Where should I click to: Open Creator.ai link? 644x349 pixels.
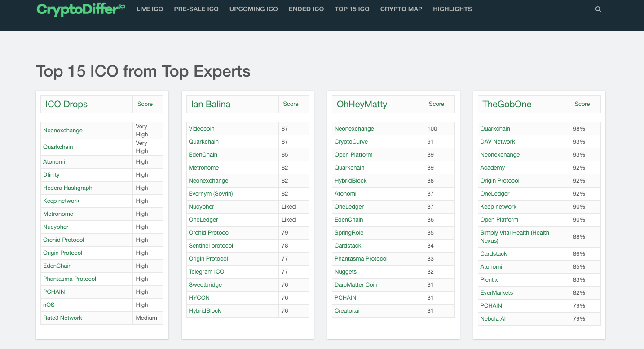(347, 311)
